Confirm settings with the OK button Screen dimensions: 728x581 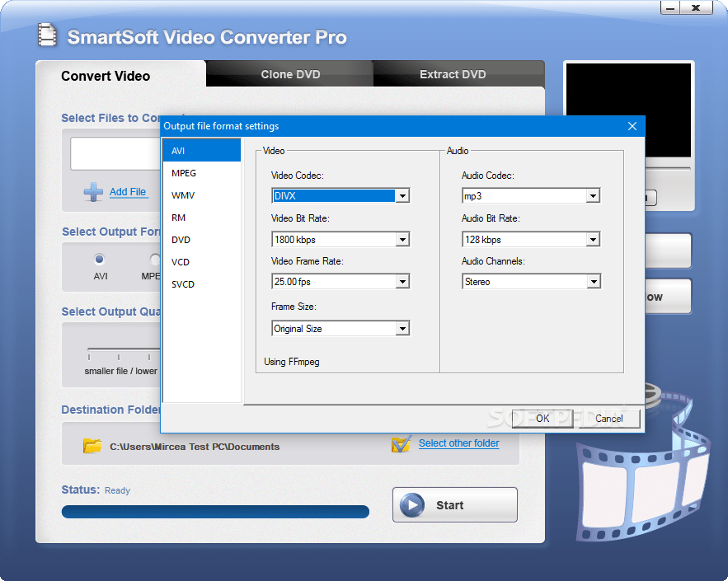(542, 419)
